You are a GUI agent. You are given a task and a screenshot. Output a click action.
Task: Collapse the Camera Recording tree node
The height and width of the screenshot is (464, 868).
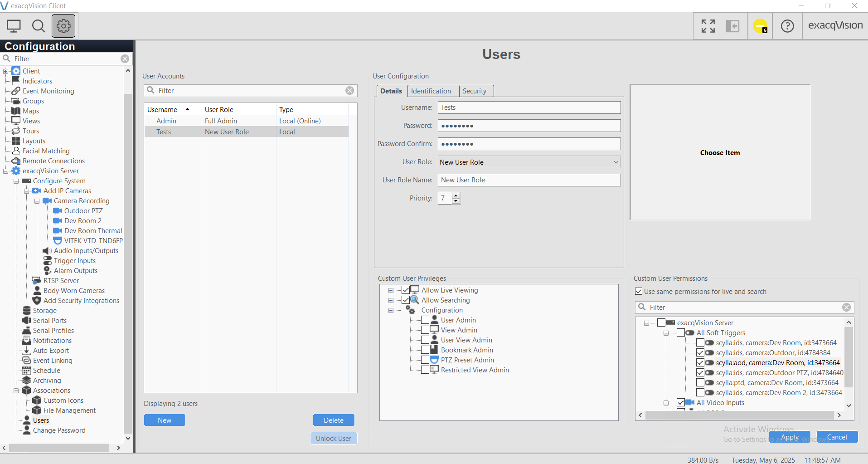pos(37,201)
